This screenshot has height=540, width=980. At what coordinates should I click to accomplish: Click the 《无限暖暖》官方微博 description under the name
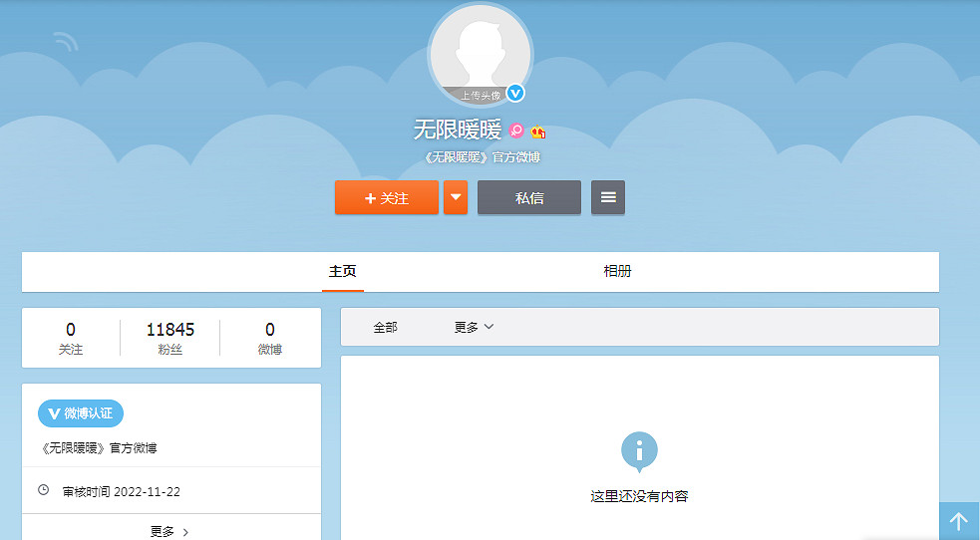(x=482, y=157)
